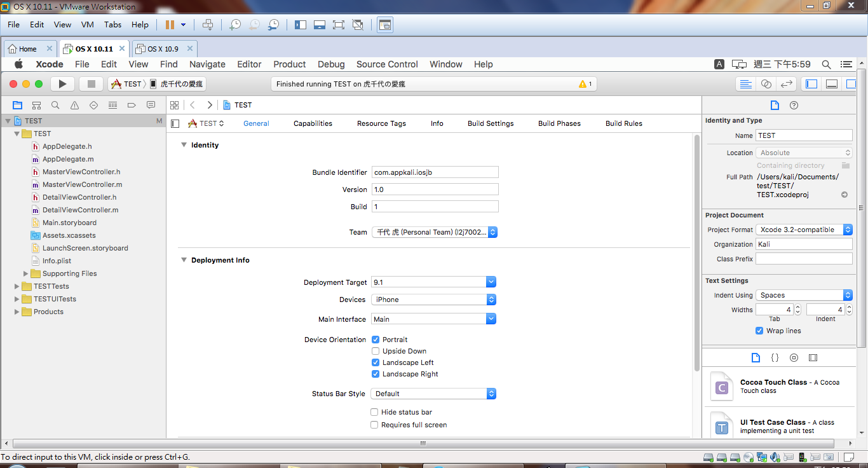
Task: Toggle the Wrap lines checkbox
Action: click(x=759, y=331)
